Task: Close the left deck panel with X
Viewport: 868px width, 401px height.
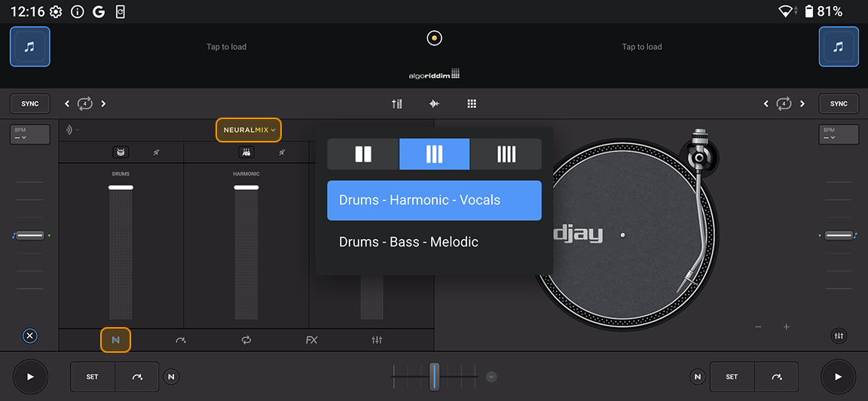Action: coord(30,335)
